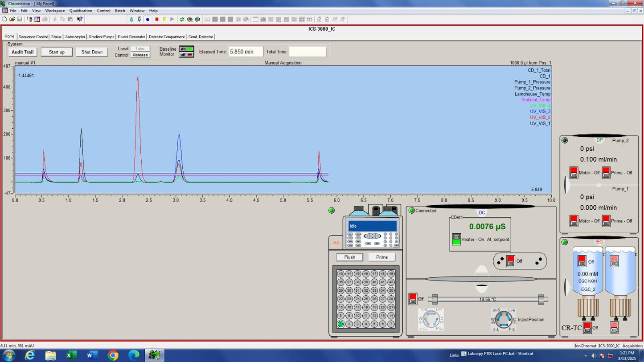
Task: Click the green autosampler vial position 1
Action: 341,324
